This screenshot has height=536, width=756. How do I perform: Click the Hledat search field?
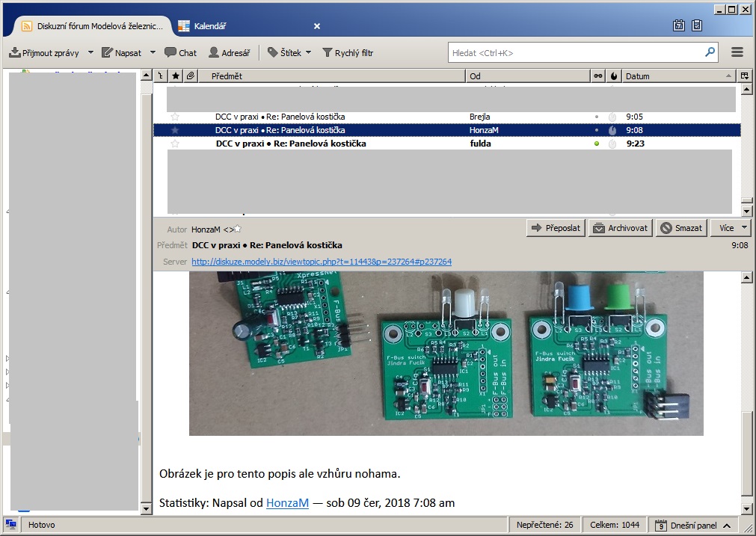tap(576, 53)
